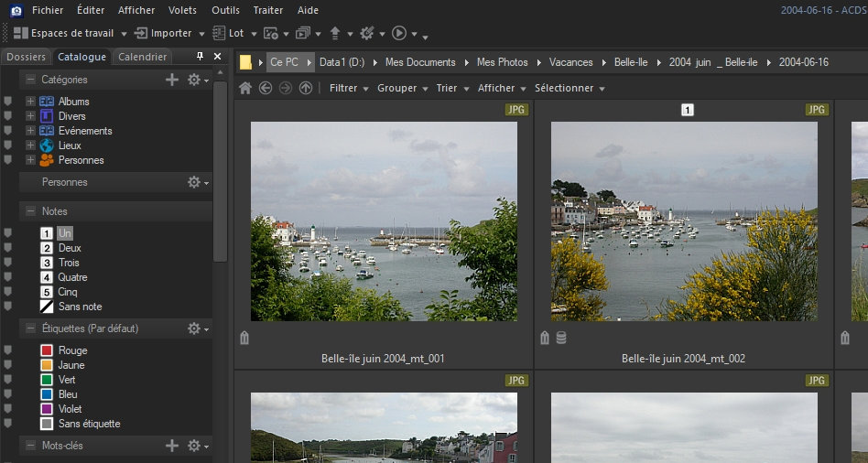Go to the Home folder icon

point(245,88)
